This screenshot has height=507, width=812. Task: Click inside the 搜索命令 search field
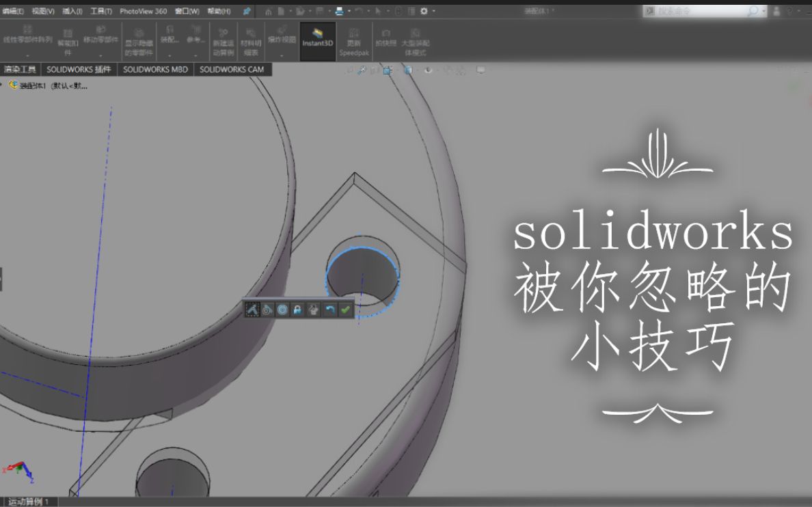pyautogui.click(x=704, y=12)
